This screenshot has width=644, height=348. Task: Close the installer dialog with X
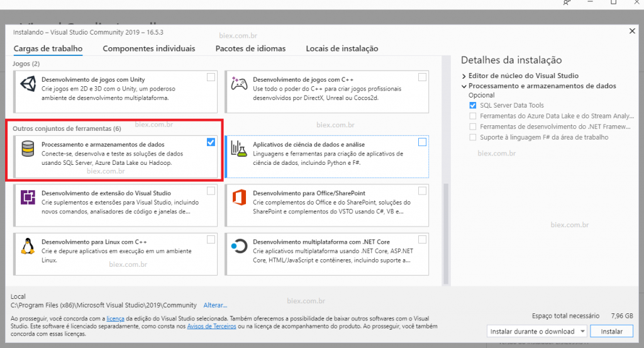coord(632,31)
